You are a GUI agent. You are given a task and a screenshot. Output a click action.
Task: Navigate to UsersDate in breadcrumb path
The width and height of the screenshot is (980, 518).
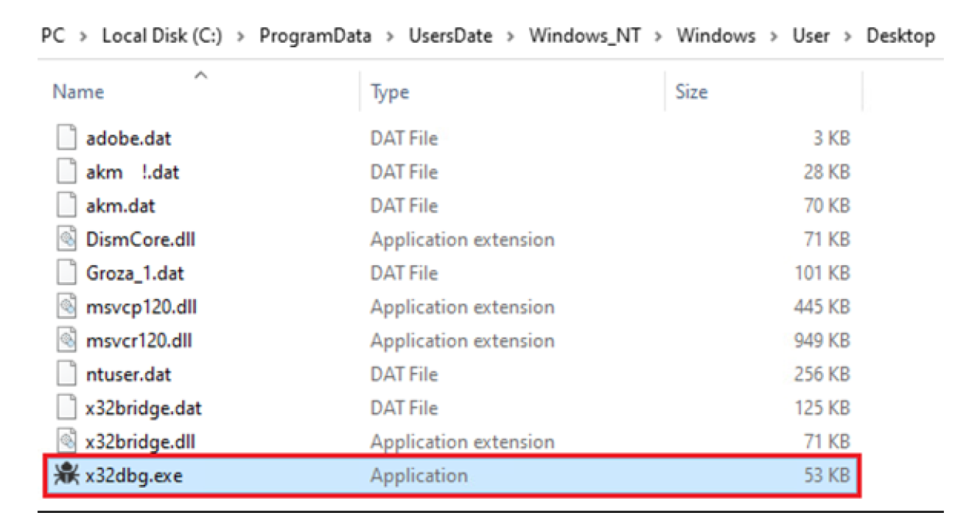[450, 36]
